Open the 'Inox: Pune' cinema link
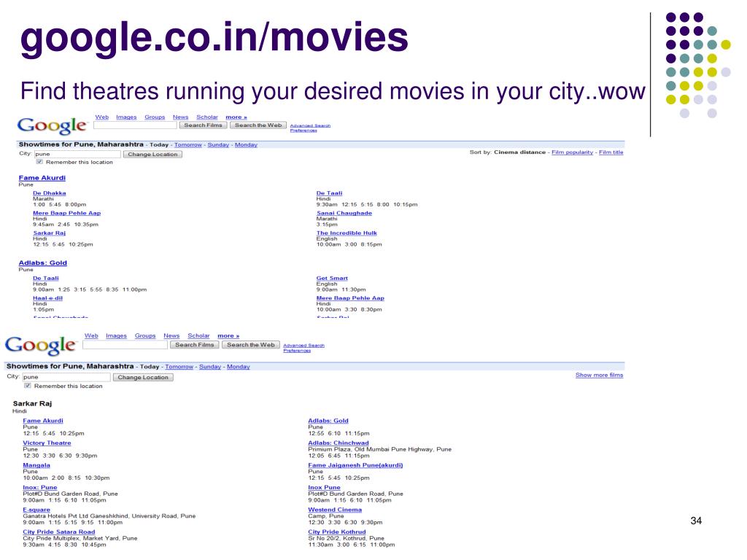 pos(40,488)
